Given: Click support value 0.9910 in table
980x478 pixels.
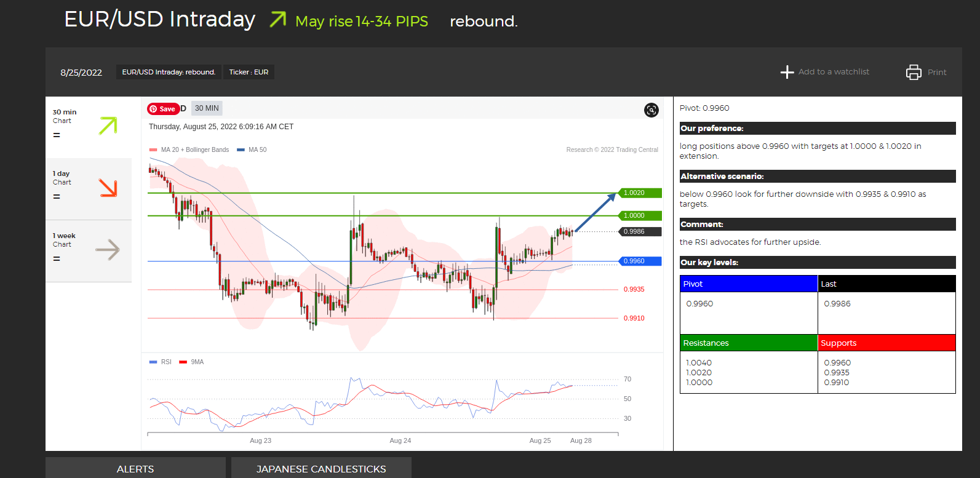Looking at the screenshot, I should (x=837, y=383).
